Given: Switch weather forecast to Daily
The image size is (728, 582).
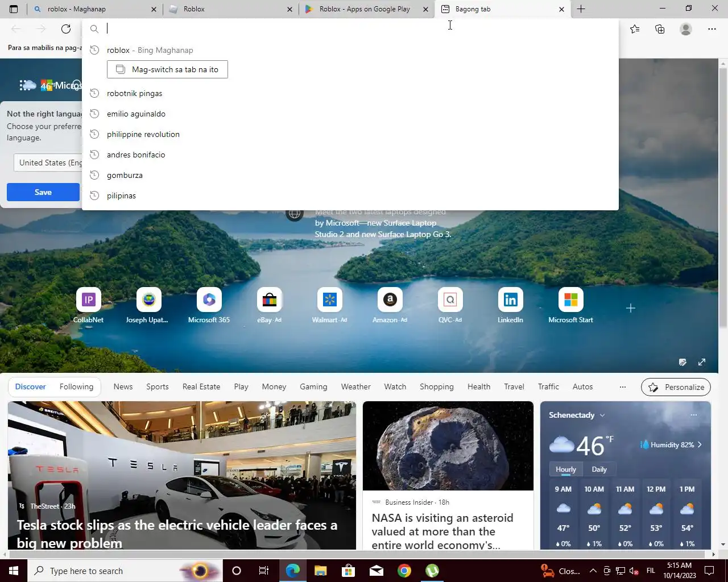Looking at the screenshot, I should coord(599,469).
